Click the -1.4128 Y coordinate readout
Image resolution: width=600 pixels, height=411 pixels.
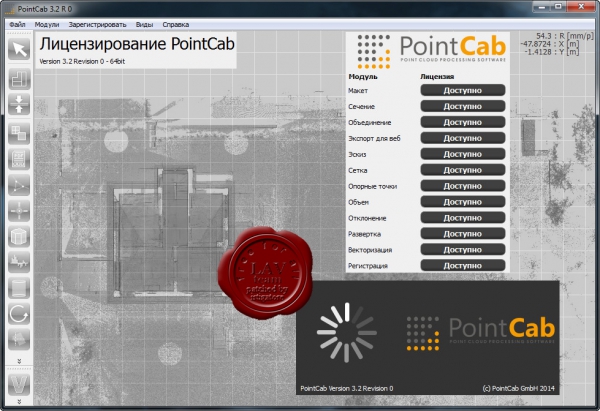(x=551, y=52)
